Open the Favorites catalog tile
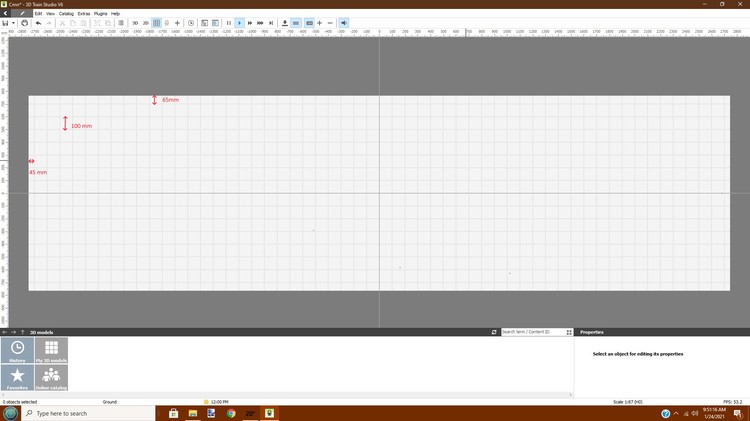The width and height of the screenshot is (750, 421). [17, 377]
